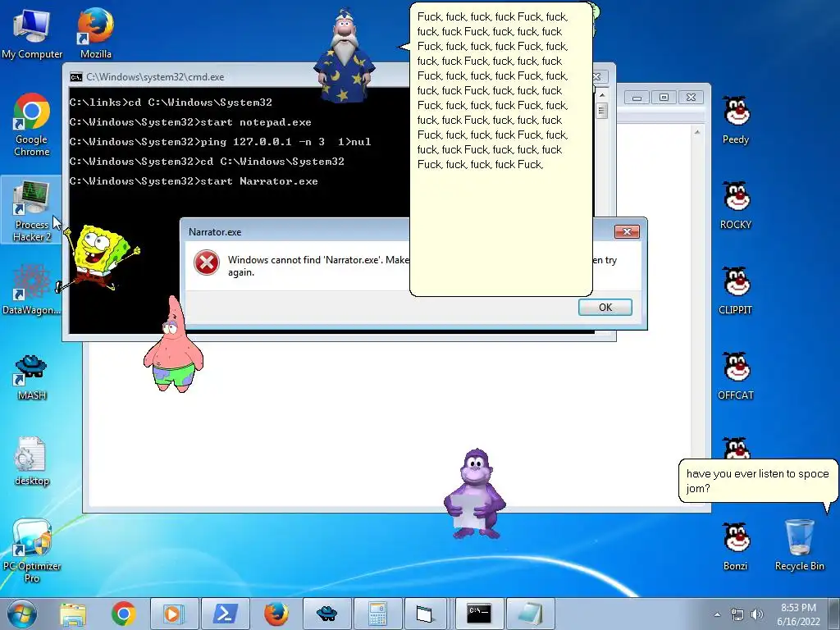Open PowerShell from the taskbar

click(x=225, y=614)
